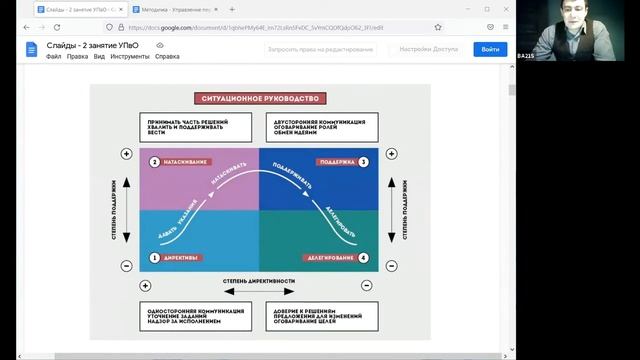Maximize the browser window
Viewport: 640px width, 360px height.
coord(487,9)
